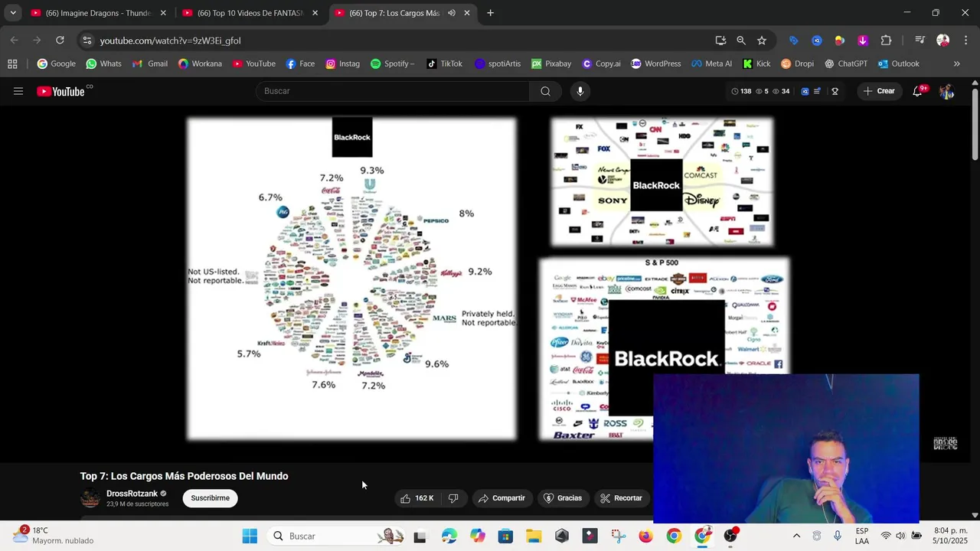Open the media controls icon in Chrome

pyautogui.click(x=920, y=41)
